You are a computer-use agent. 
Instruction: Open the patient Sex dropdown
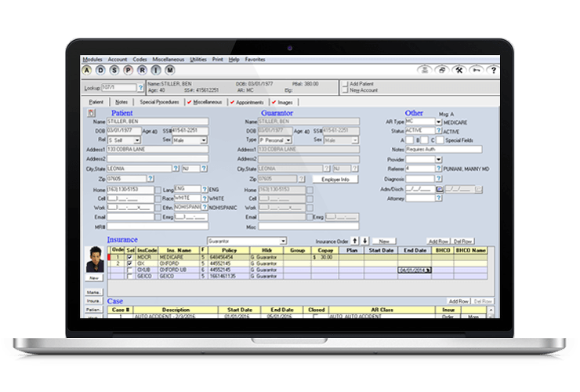click(x=204, y=140)
